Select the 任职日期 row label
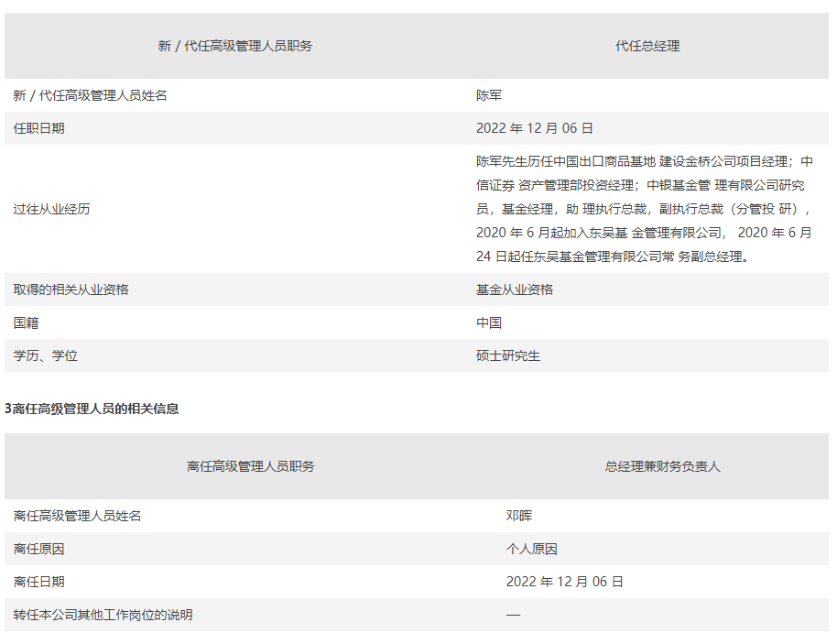The height and width of the screenshot is (644, 837). pyautogui.click(x=39, y=128)
